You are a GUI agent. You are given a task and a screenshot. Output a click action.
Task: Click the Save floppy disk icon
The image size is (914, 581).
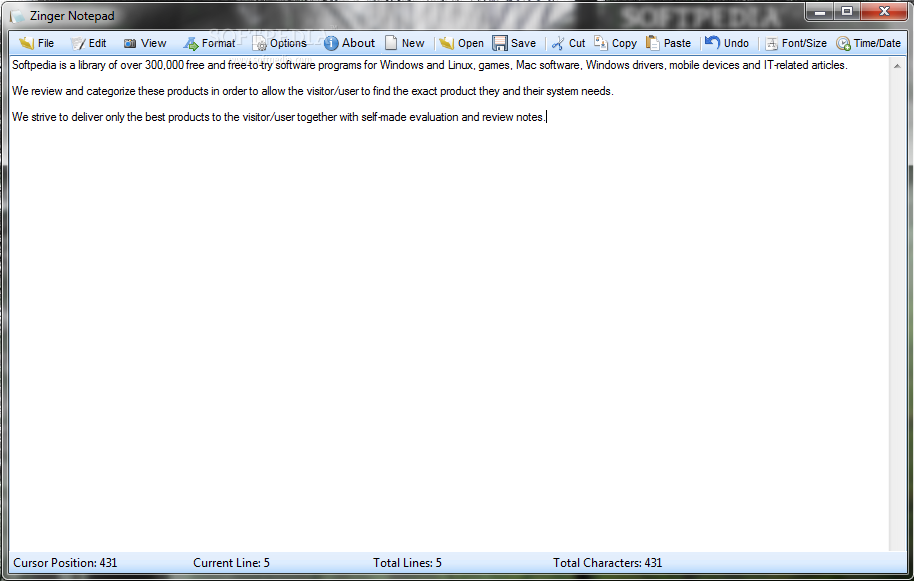500,43
